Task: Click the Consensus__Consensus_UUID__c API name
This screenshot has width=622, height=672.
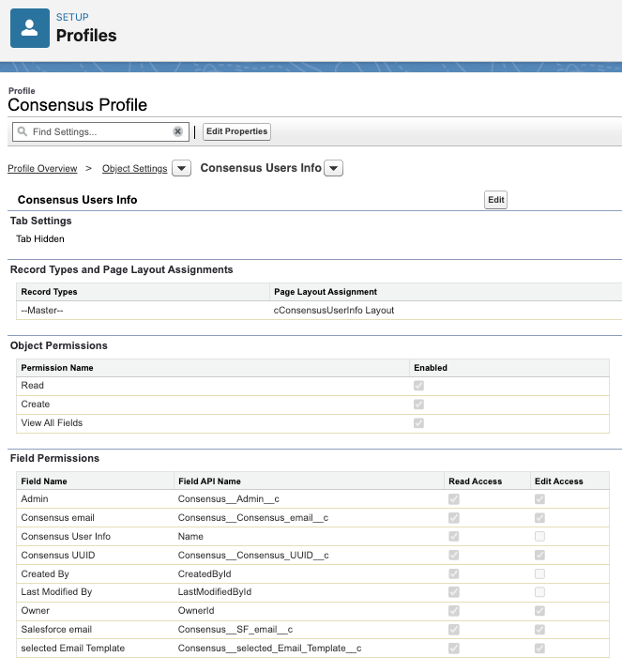Action: coord(253,556)
